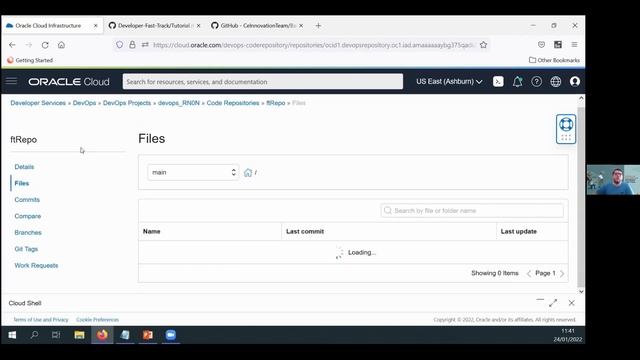
Task: Go to the previous results page
Action: [x=529, y=273]
